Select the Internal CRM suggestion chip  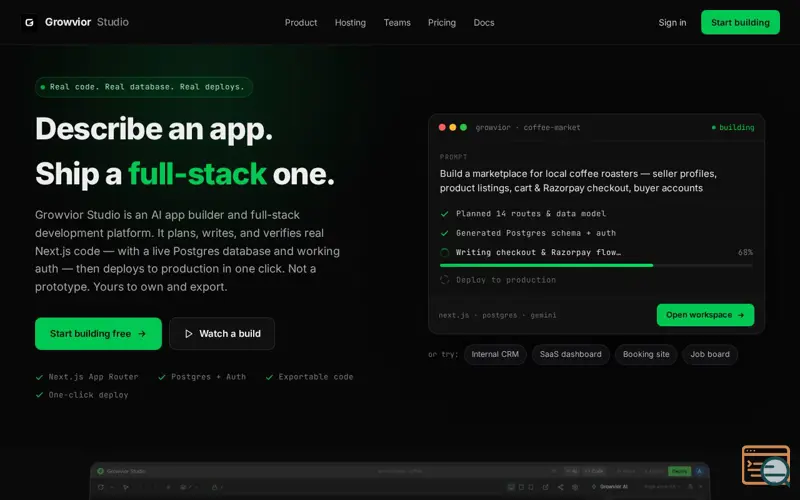(x=495, y=354)
